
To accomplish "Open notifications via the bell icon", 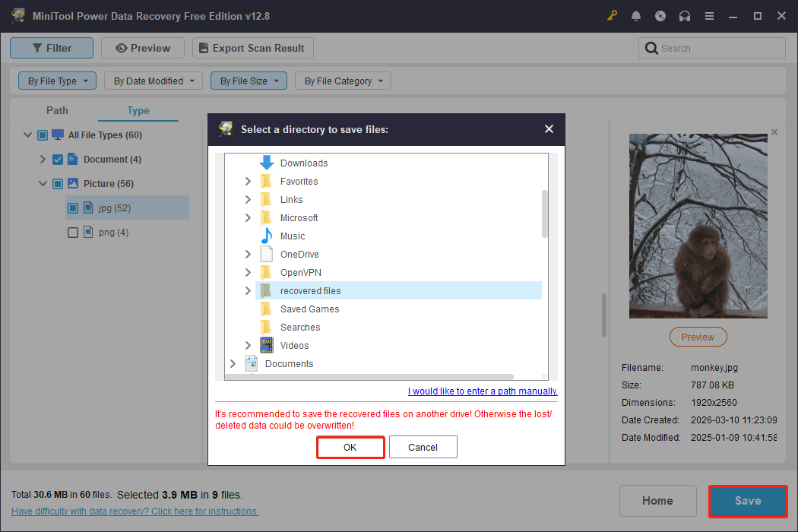I will [x=636, y=15].
